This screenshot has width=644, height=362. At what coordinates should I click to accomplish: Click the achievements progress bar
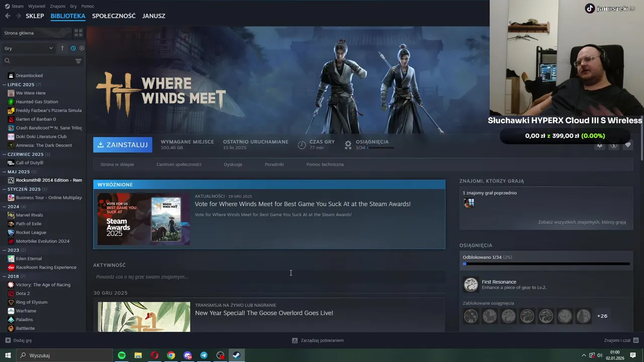546,263
